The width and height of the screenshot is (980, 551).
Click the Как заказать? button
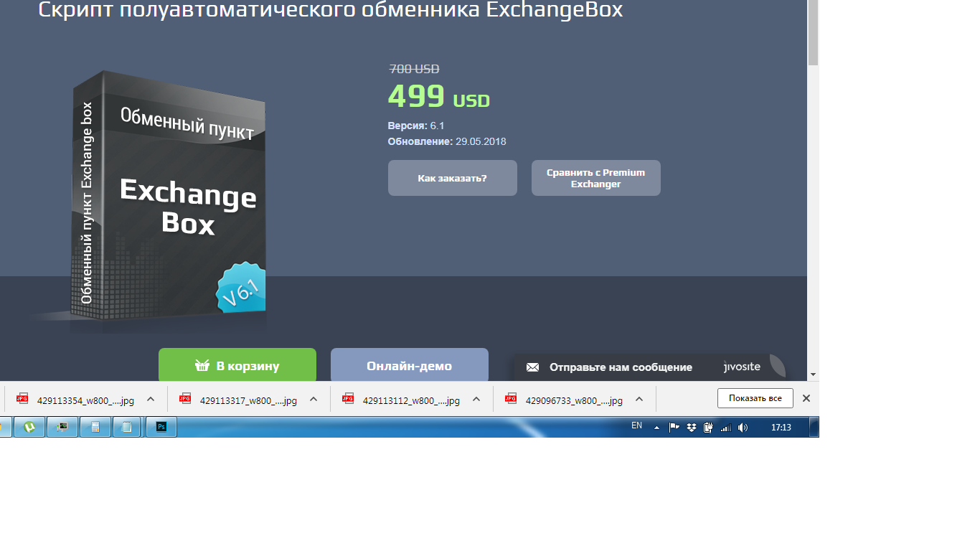[x=452, y=178]
